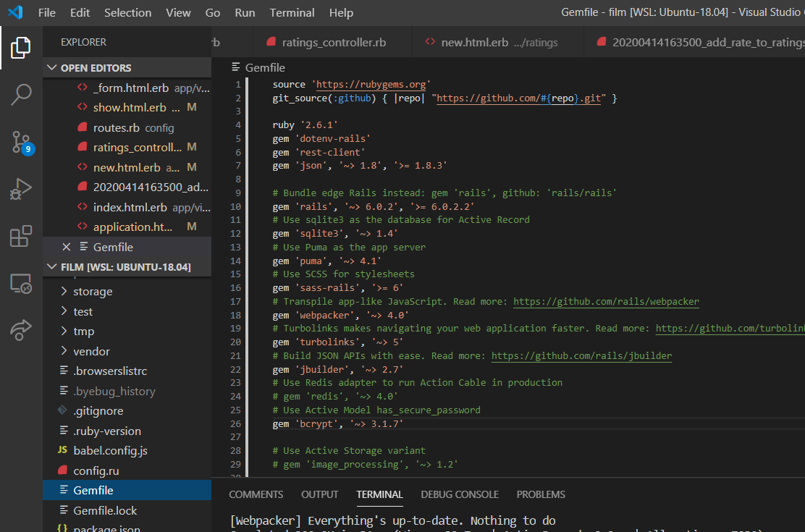Collapse the FILM [WSL: UBUNTU-18.04] section
Image resolution: width=805 pixels, height=532 pixels.
click(x=52, y=266)
